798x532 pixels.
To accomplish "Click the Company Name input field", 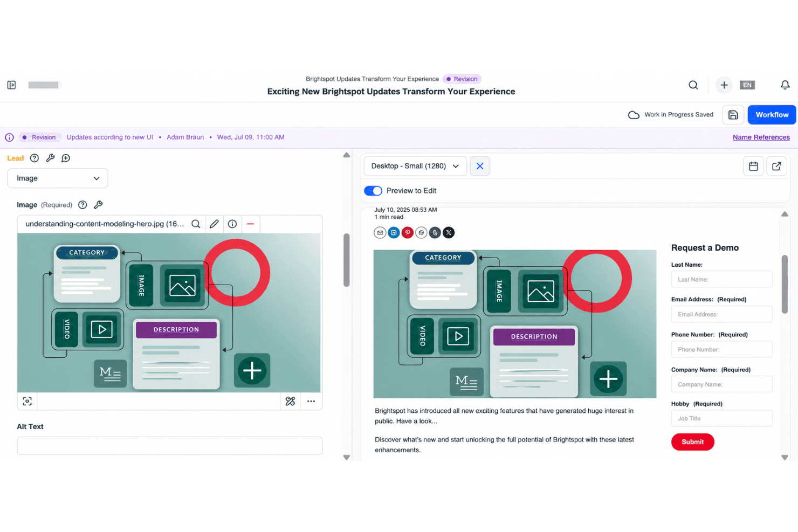I will click(x=721, y=384).
